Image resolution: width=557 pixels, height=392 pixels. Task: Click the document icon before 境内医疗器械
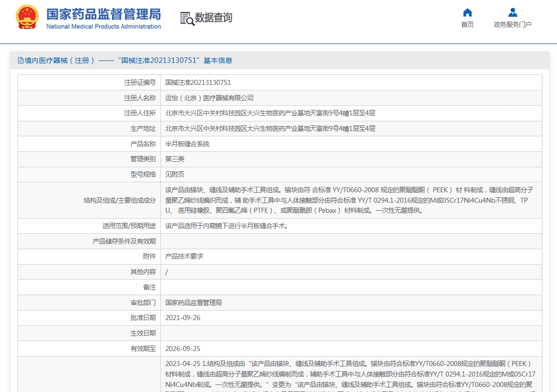coord(20,60)
